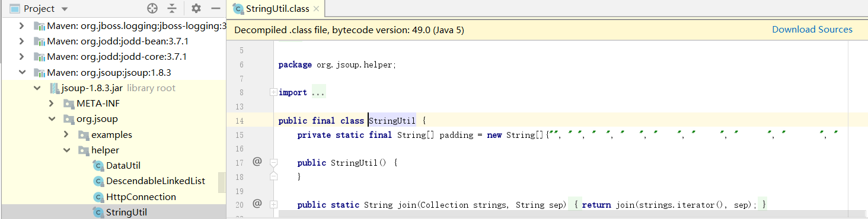Image resolution: width=868 pixels, height=219 pixels.
Task: Open Project panel settings gear
Action: [x=196, y=8]
